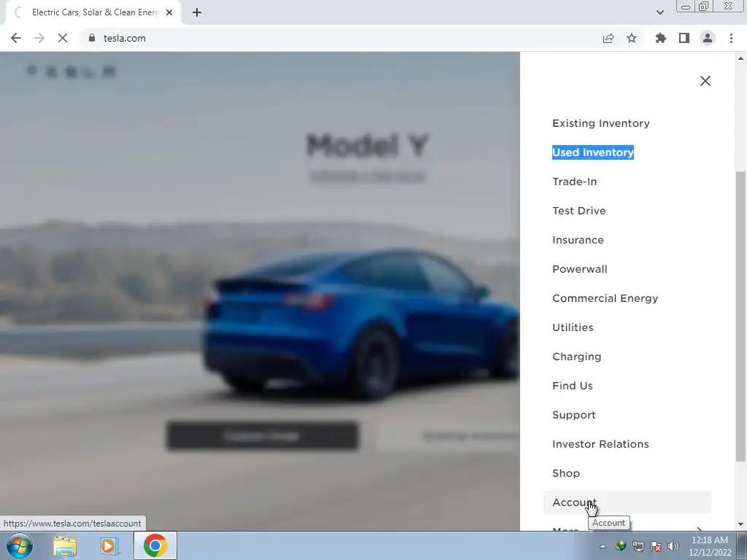Launch Windows Media Player from taskbar
The height and width of the screenshot is (560, 747).
click(109, 545)
